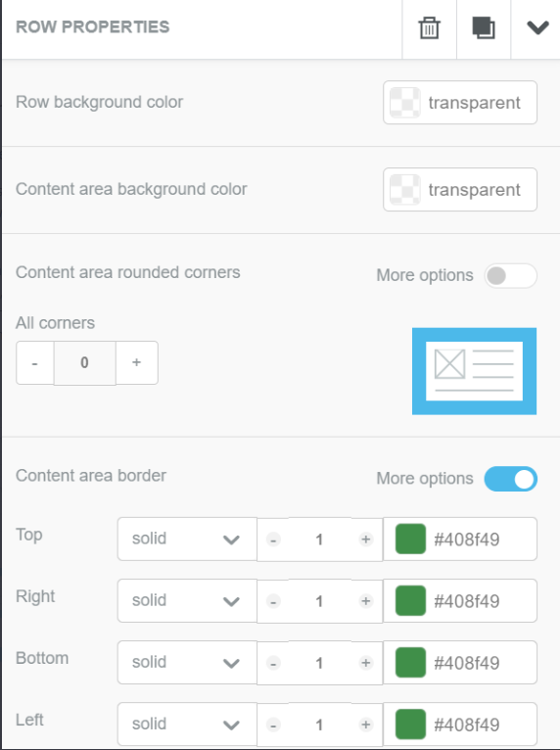Viewport: 560px width, 750px height.
Task: Collapse the Row Properties panel chevron
Action: pos(537,27)
